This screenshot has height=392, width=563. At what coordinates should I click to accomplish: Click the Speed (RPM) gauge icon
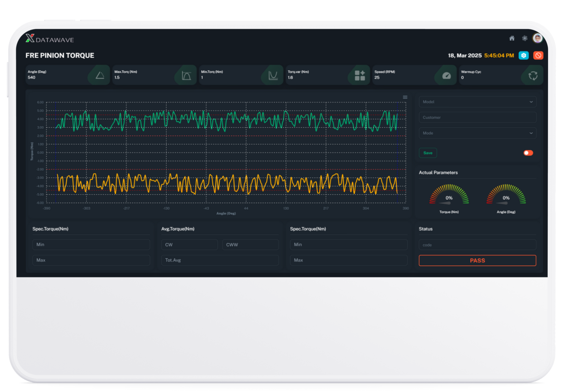[x=446, y=76]
